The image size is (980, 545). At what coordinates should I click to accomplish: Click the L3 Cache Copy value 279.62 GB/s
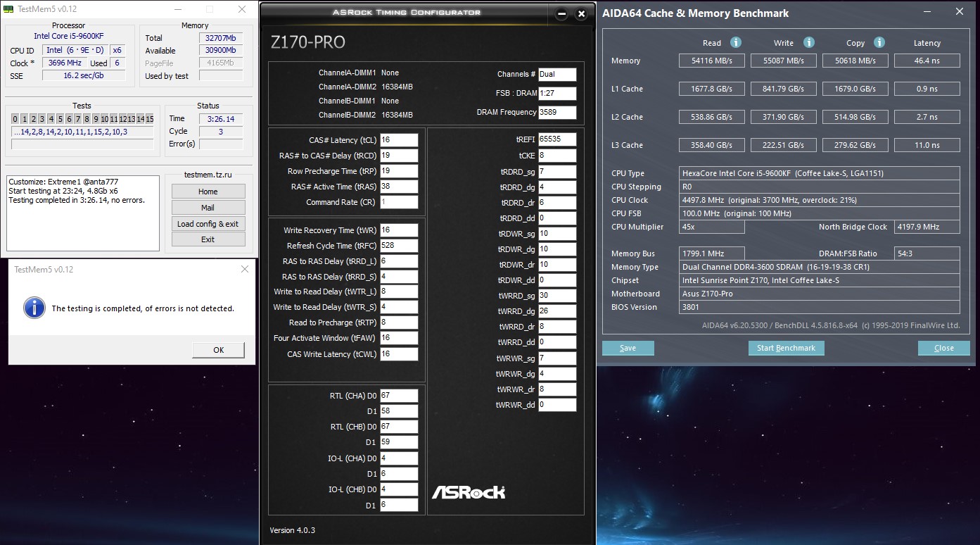[x=855, y=145]
